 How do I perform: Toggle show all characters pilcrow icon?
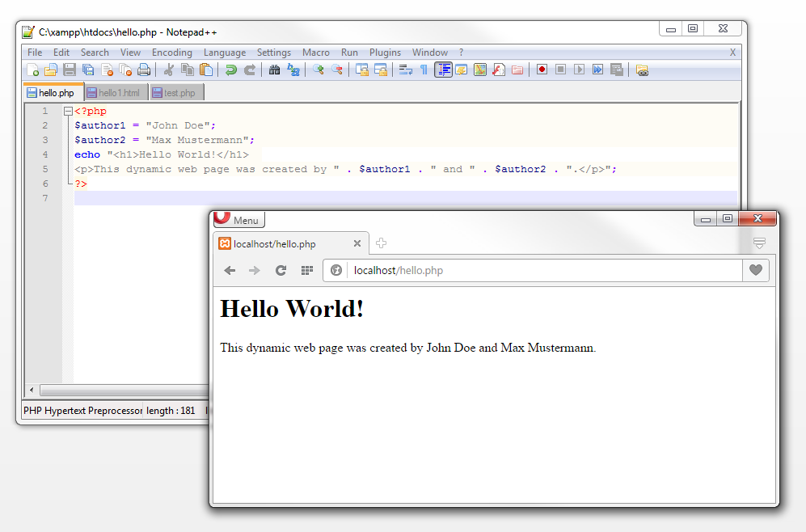[x=423, y=70]
